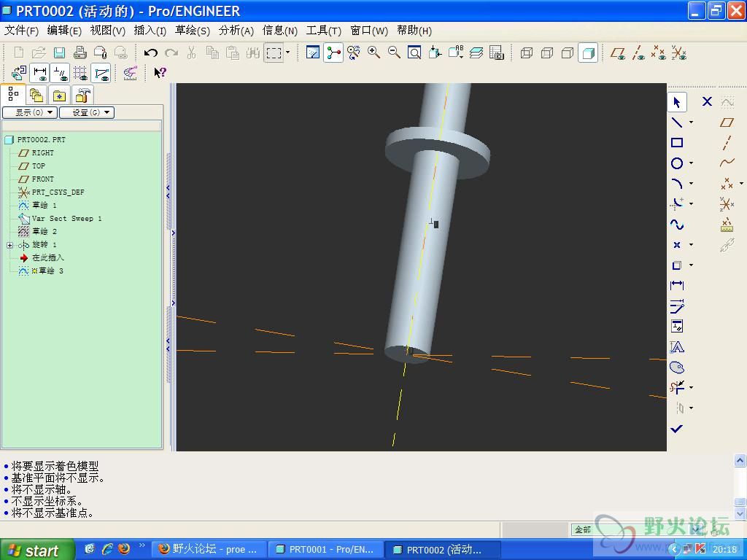
Task: Click the spline curve sketch tool
Action: 677,225
